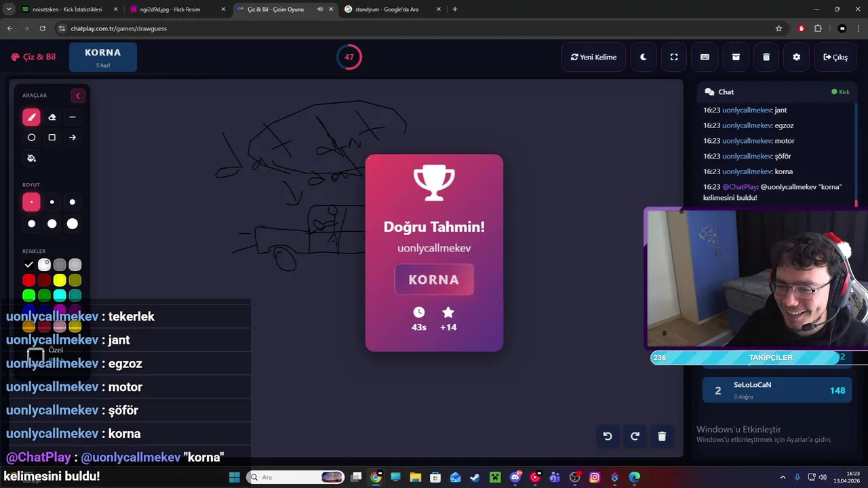Select the straight line tool
Screen dimensions: 868x488
pos(73,117)
